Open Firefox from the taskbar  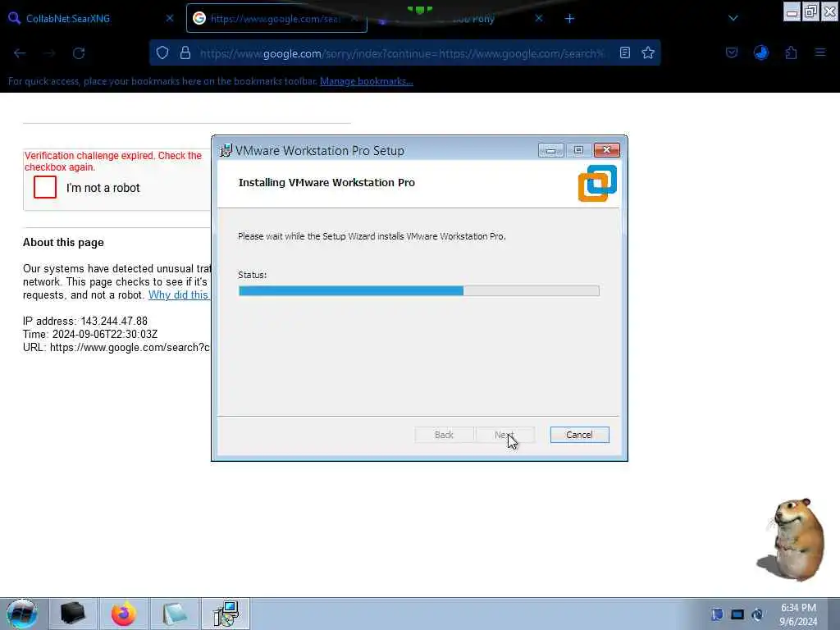tap(124, 614)
